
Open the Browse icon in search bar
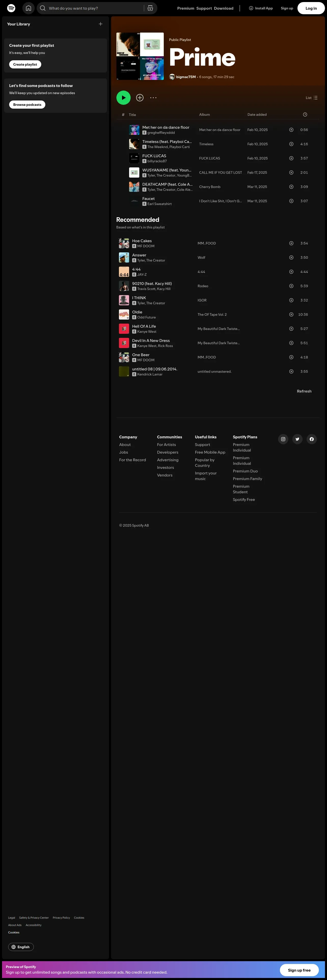click(150, 8)
